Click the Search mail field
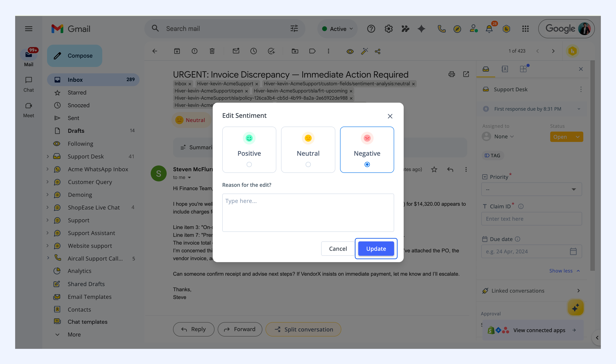This screenshot has width=616, height=364. click(x=225, y=29)
